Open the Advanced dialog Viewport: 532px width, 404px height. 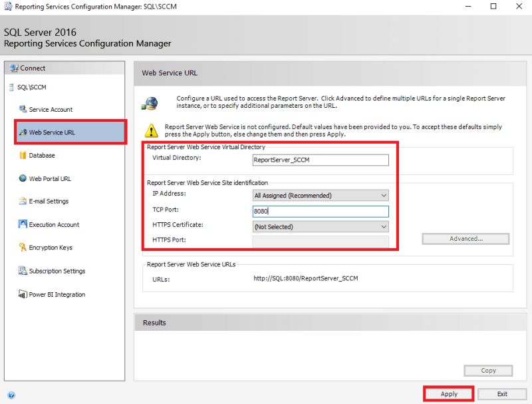pyautogui.click(x=465, y=238)
